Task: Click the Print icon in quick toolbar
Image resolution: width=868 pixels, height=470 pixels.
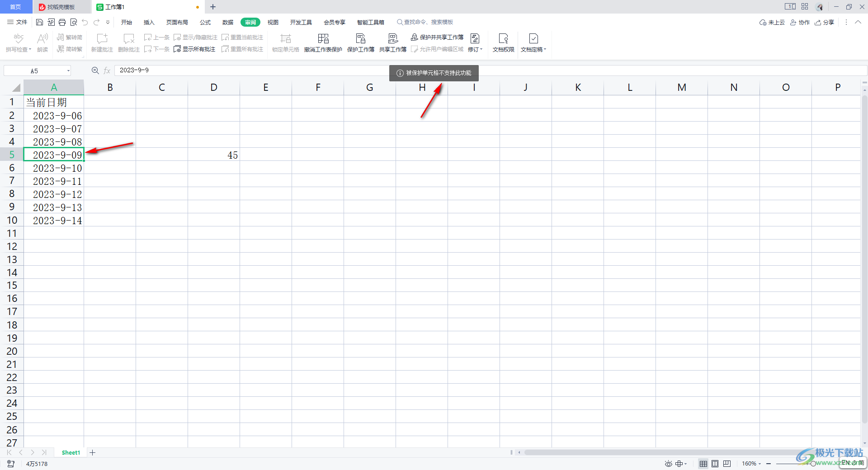Action: (x=62, y=22)
